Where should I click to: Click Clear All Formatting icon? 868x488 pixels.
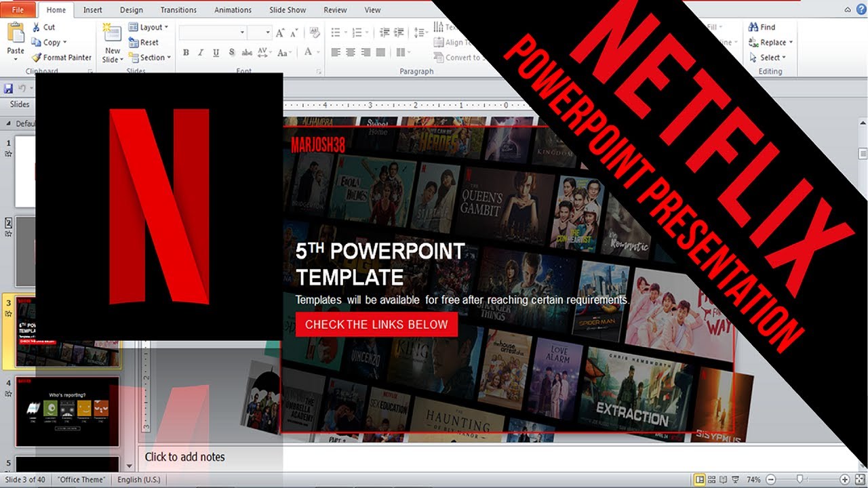[314, 33]
